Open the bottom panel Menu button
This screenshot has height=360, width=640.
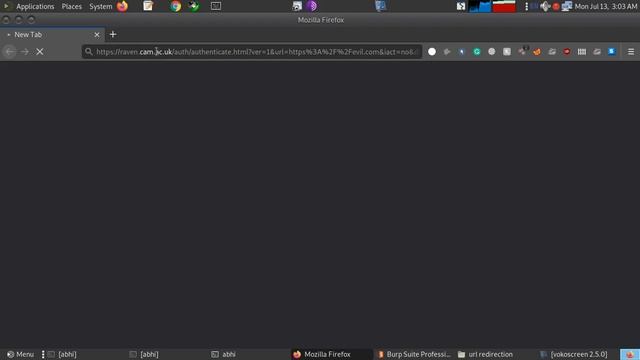tap(20, 354)
